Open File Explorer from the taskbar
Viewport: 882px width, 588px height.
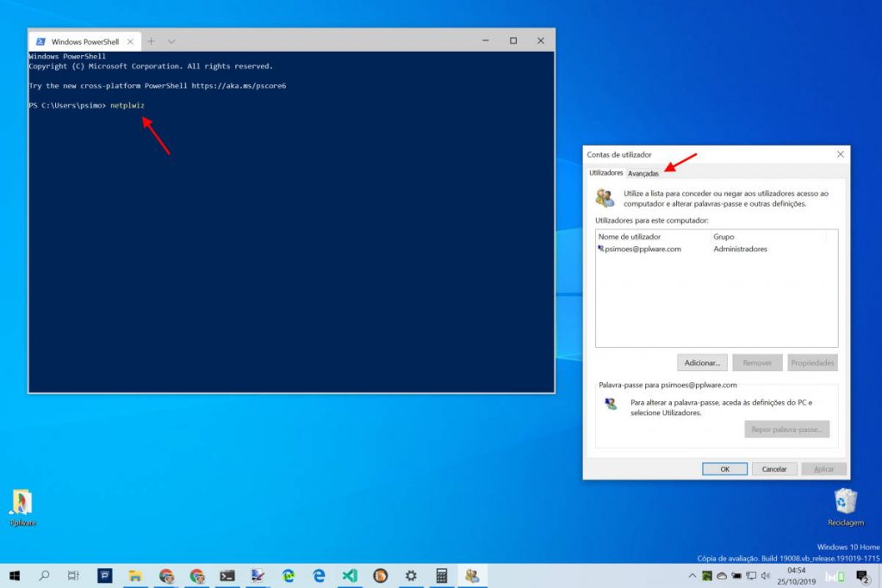click(135, 576)
